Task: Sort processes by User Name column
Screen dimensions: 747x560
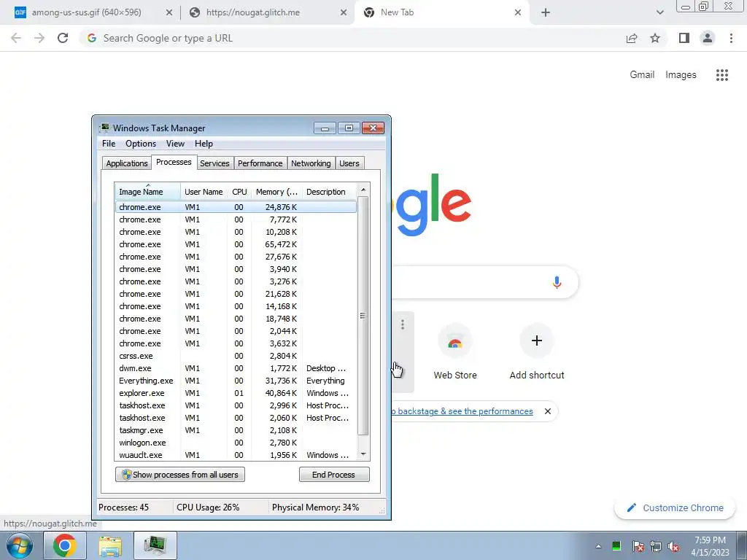Action: 204,192
